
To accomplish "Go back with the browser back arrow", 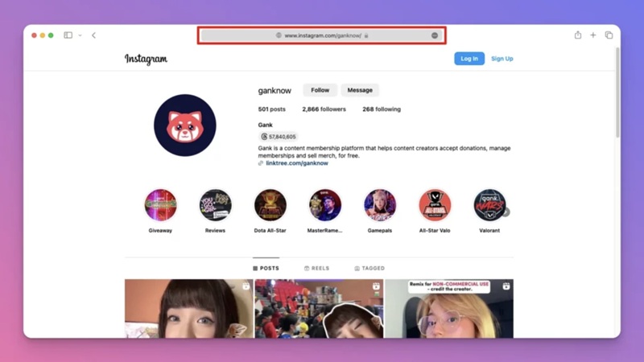I will pyautogui.click(x=93, y=35).
